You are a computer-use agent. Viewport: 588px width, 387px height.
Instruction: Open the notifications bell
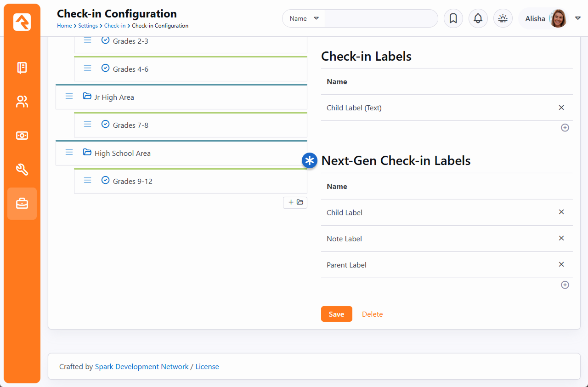pyautogui.click(x=478, y=18)
